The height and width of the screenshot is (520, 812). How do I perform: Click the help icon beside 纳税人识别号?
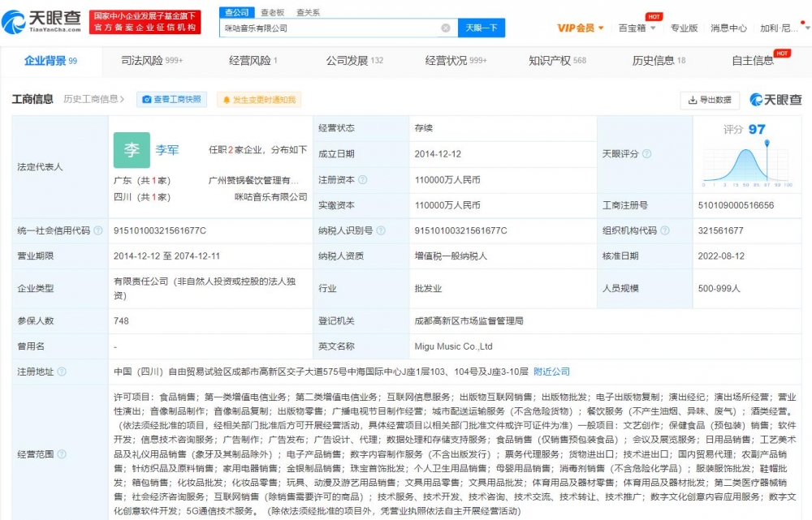point(381,230)
